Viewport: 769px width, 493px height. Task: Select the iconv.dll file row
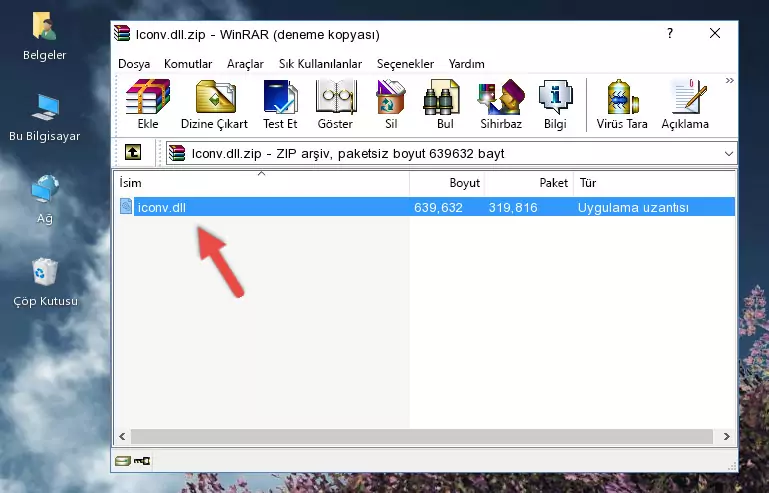pyautogui.click(x=427, y=207)
